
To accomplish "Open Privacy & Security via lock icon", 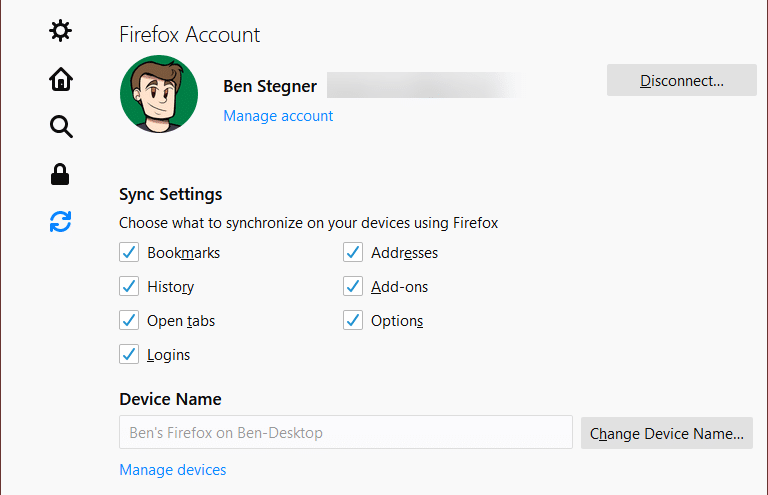I will coord(60,174).
